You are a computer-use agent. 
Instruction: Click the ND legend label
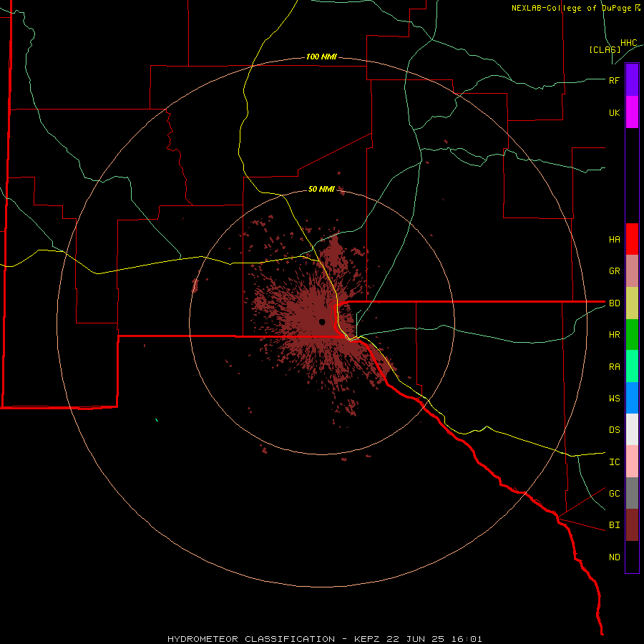[x=614, y=557]
